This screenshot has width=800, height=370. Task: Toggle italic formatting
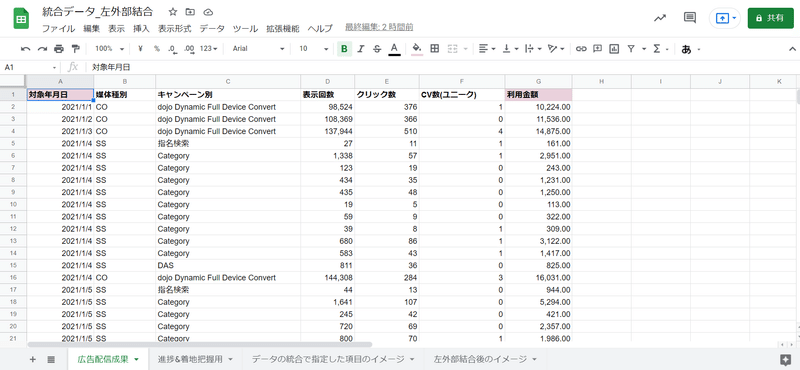coord(361,49)
